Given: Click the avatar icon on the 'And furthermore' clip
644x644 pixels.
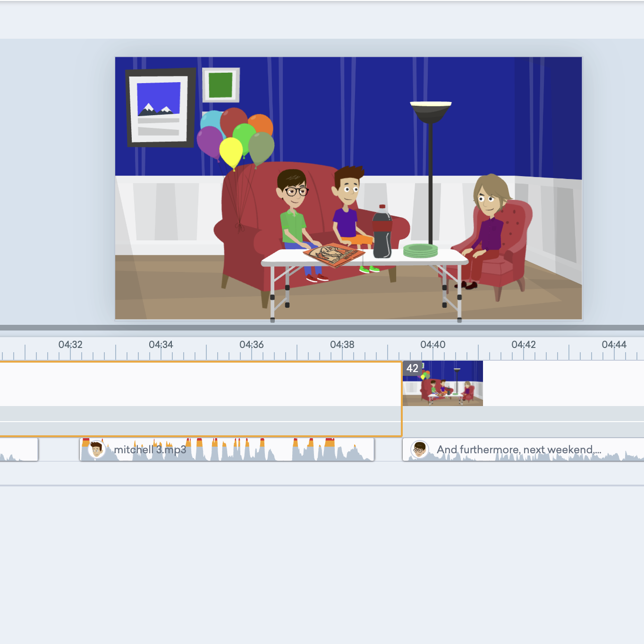Looking at the screenshot, I should tap(419, 449).
